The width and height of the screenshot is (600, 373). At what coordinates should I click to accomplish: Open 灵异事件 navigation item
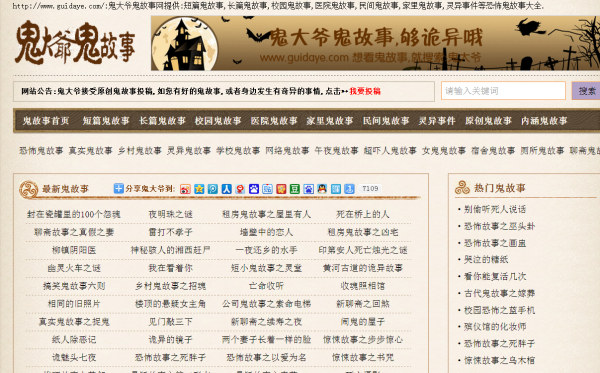437,121
